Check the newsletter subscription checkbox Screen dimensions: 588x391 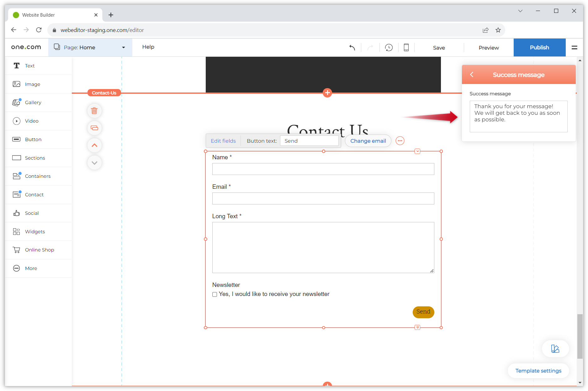pyautogui.click(x=215, y=294)
